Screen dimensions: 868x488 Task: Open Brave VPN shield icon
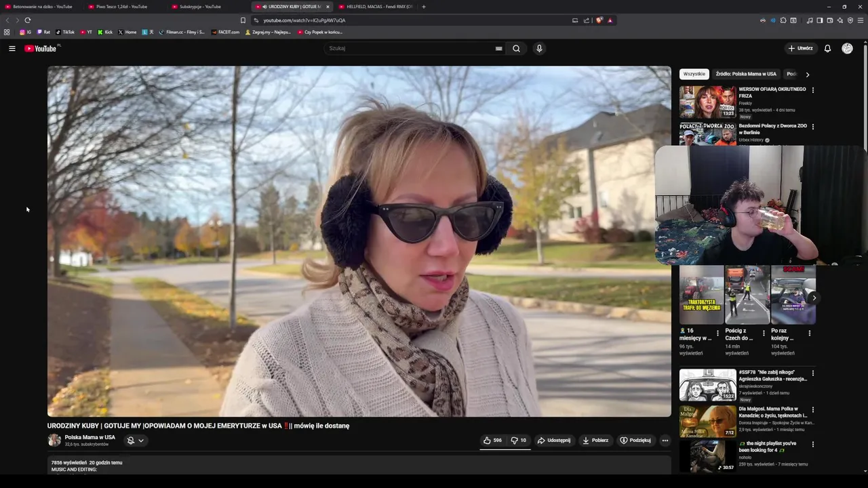point(850,20)
